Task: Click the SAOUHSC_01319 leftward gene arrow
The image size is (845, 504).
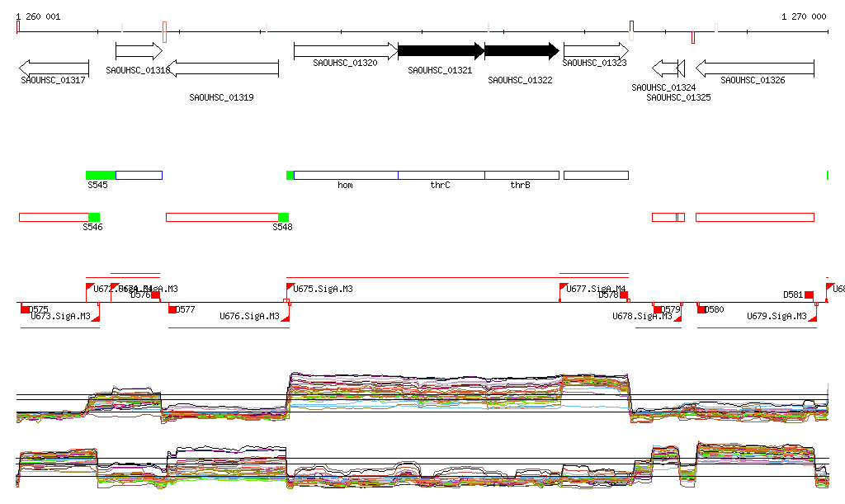Action: tap(223, 68)
